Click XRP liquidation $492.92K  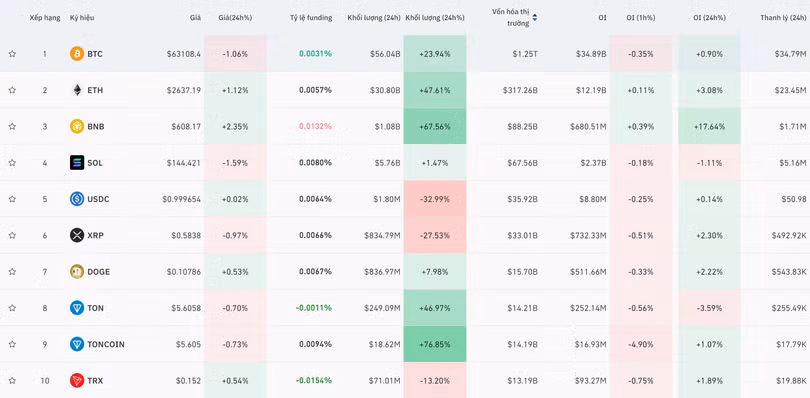pos(788,235)
